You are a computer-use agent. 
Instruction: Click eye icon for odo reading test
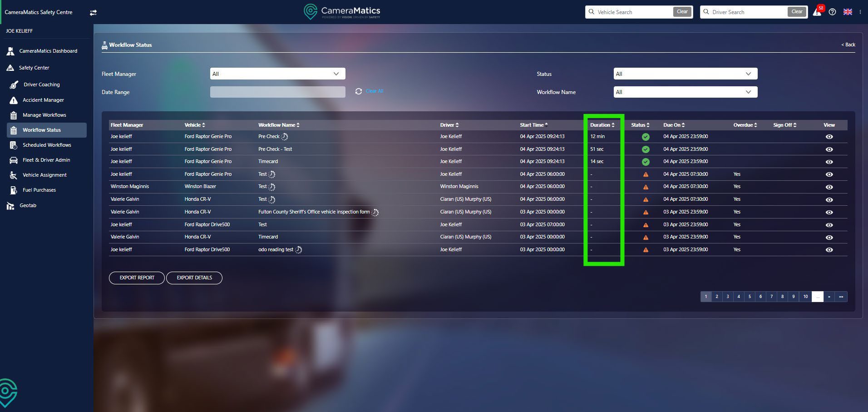click(829, 250)
